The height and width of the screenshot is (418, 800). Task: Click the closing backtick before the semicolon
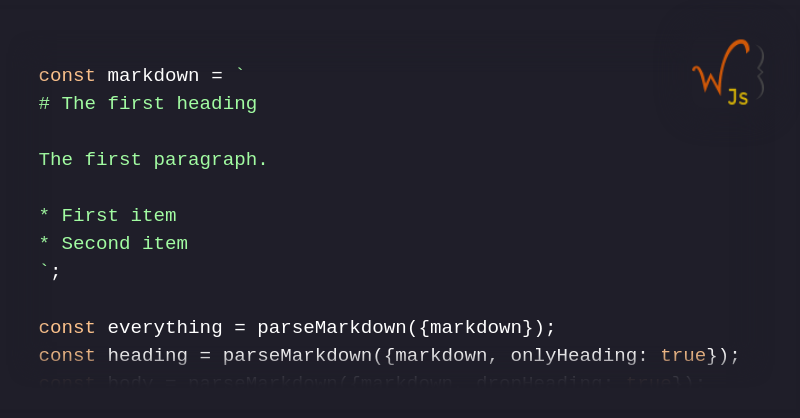[x=43, y=270]
